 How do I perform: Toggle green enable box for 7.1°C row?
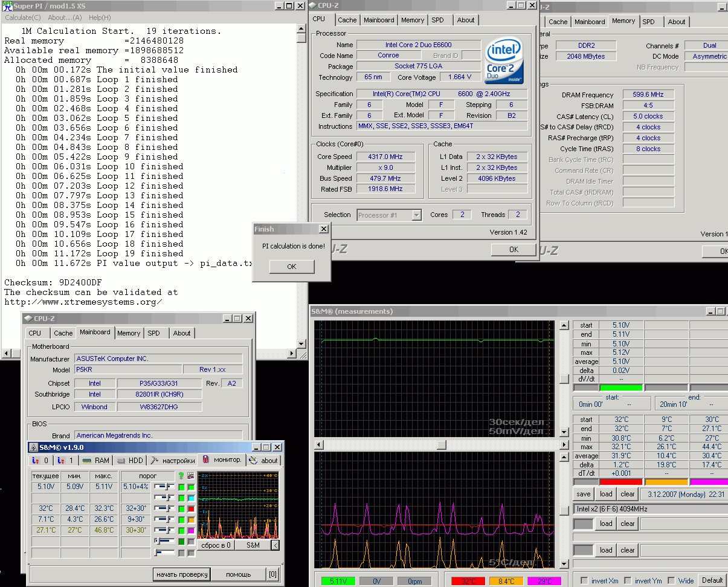pyautogui.click(x=181, y=519)
